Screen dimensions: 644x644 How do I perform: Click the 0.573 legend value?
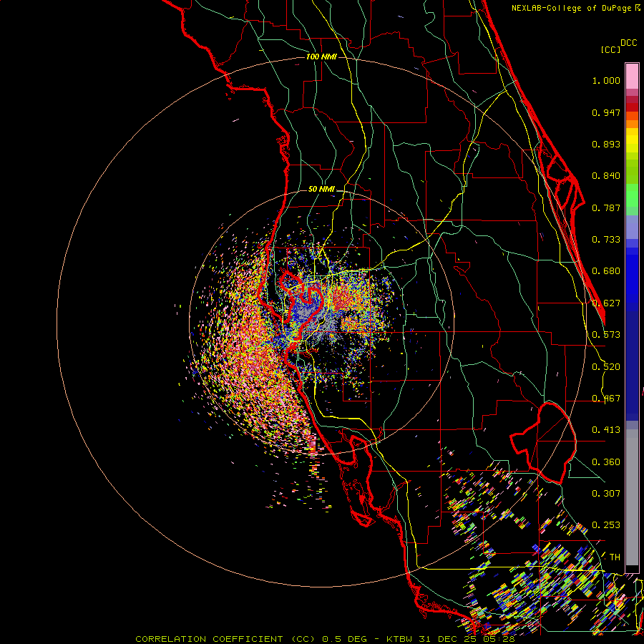tap(606, 335)
